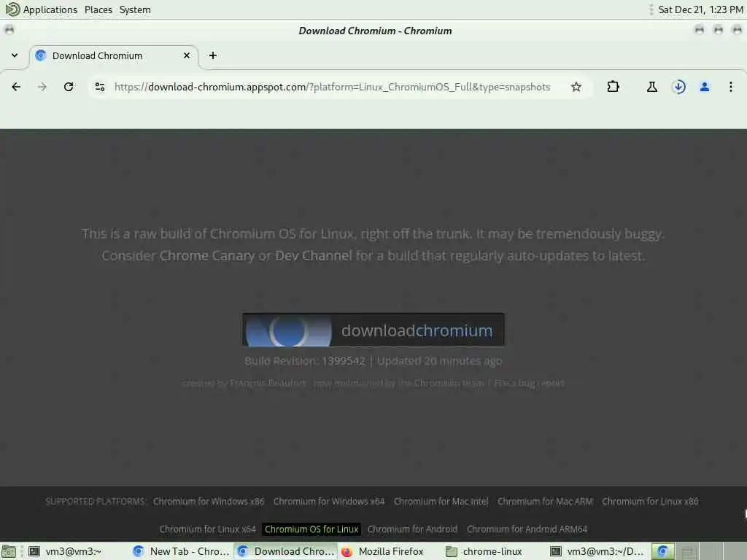The image size is (747, 560).
Task: Click the Download Chro... taskbar window button
Action: [286, 551]
